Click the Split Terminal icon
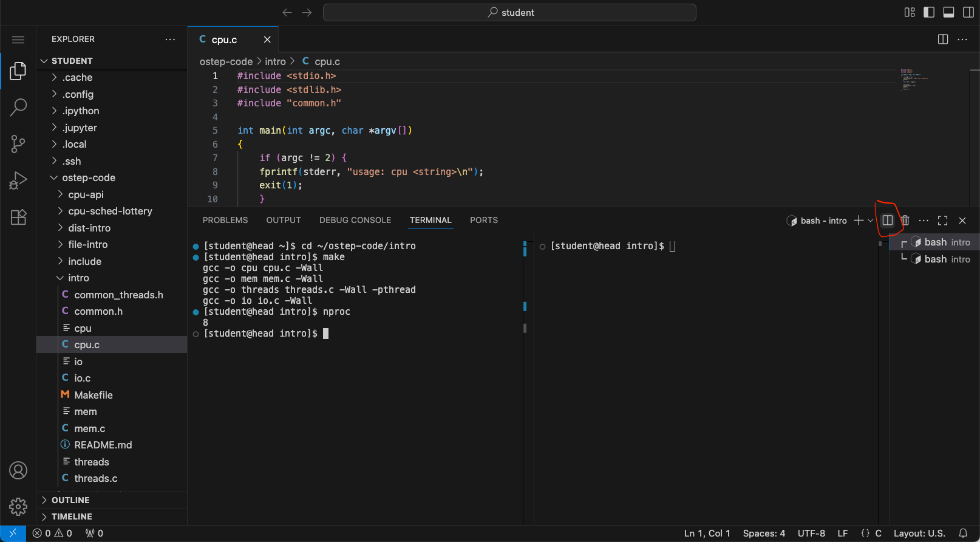The width and height of the screenshot is (980, 542). [x=887, y=221]
